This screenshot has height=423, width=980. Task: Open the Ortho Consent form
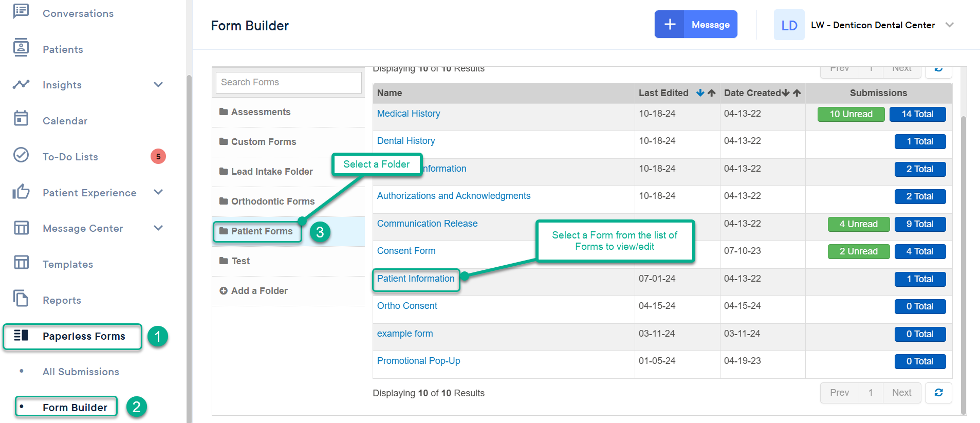coord(407,306)
